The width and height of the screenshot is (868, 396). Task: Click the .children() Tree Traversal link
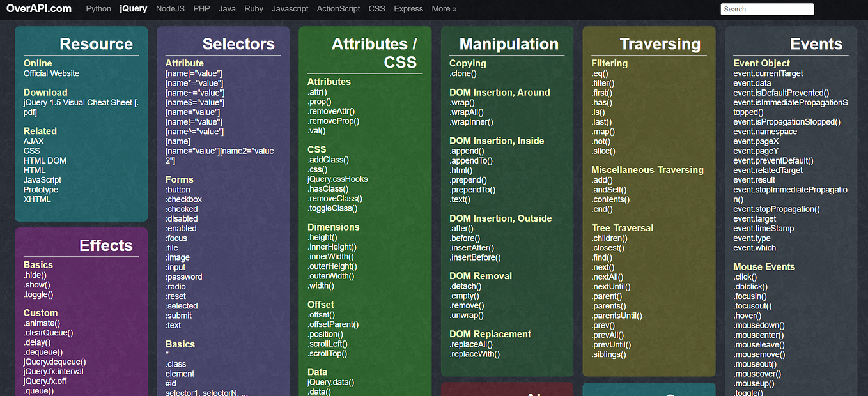[607, 238]
